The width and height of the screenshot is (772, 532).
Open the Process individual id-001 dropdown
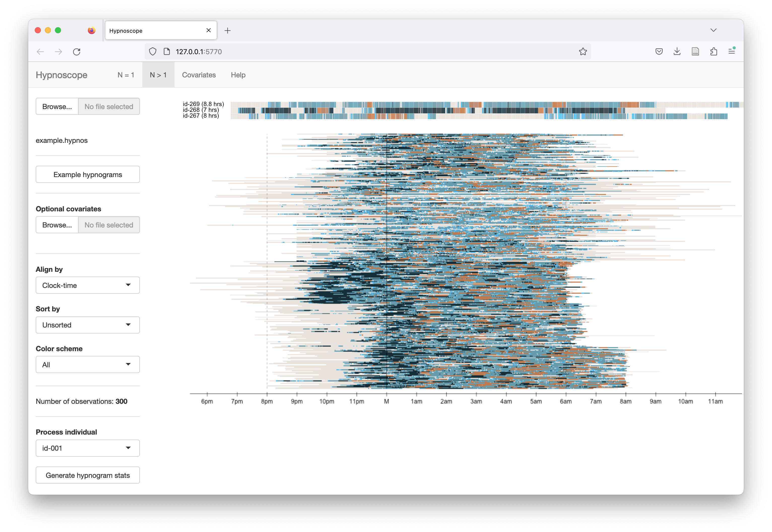88,448
